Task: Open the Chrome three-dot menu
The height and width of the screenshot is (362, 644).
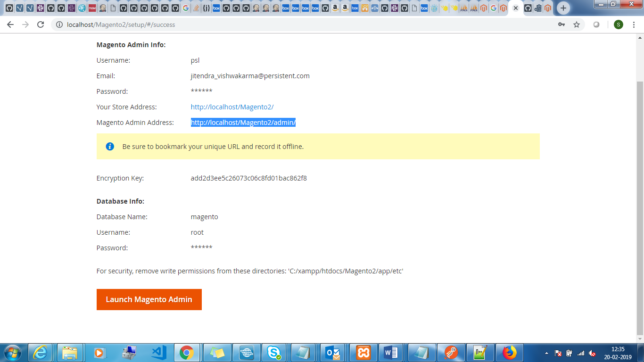Action: 633,25
